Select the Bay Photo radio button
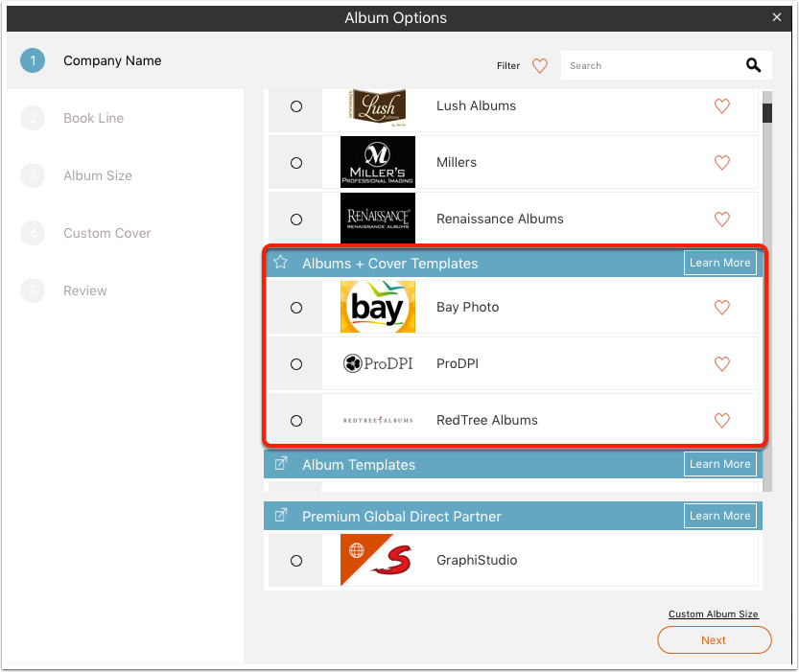Image resolution: width=799 pixels, height=672 pixels. (296, 308)
